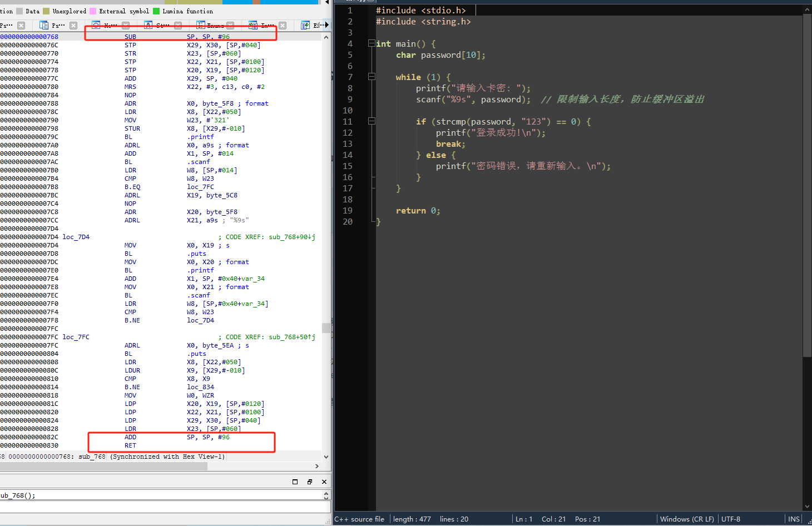Click the UTF-8 encoding status entry
The height and width of the screenshot is (526, 812).
click(x=731, y=519)
